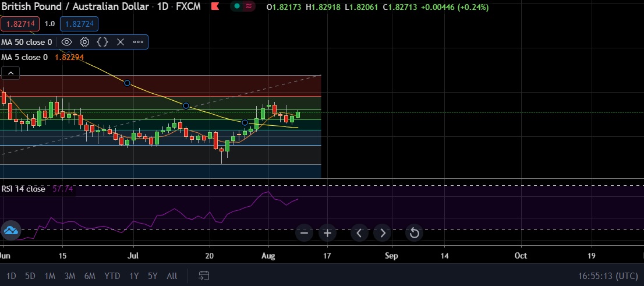644x286 pixels.
Task: Click the pink approximate-data indicator icon
Action: (x=249, y=6)
